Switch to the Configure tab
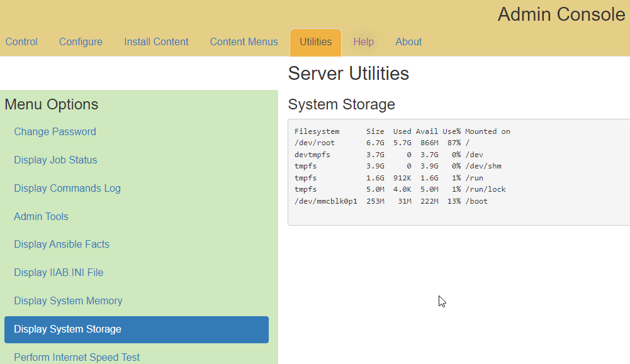 click(x=81, y=41)
